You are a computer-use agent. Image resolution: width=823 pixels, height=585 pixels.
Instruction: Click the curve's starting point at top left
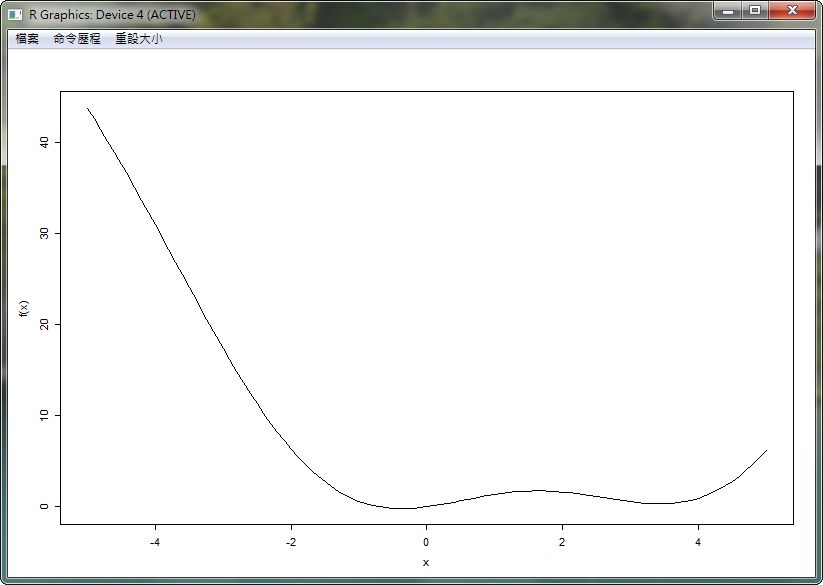click(88, 108)
